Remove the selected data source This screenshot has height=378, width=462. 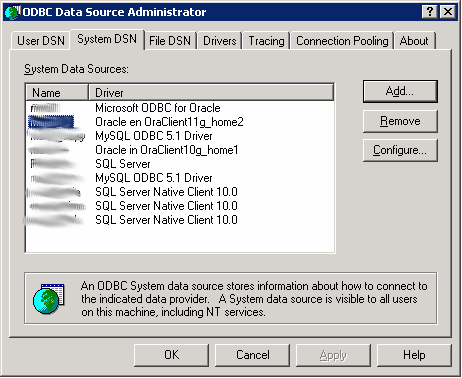tap(400, 121)
